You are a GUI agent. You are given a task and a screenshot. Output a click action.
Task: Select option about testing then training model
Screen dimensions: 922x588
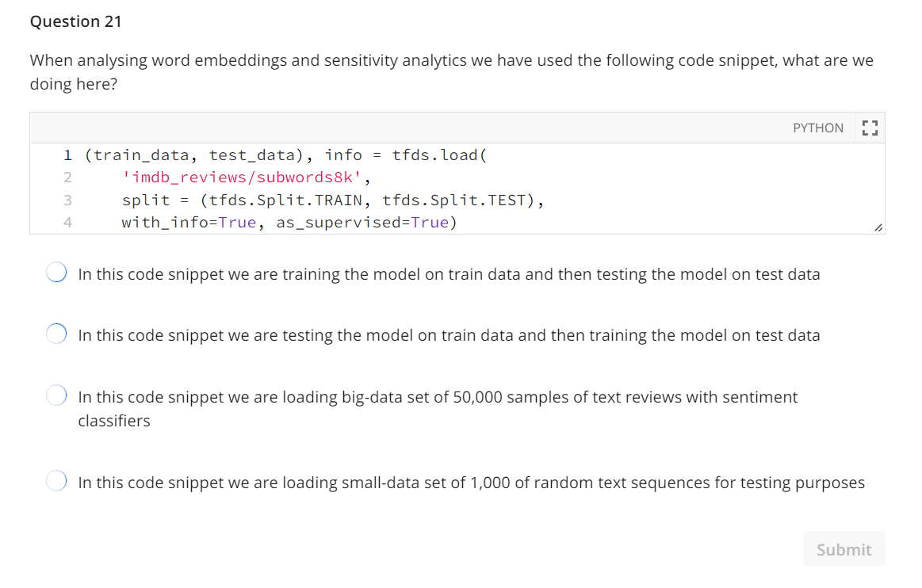56,334
